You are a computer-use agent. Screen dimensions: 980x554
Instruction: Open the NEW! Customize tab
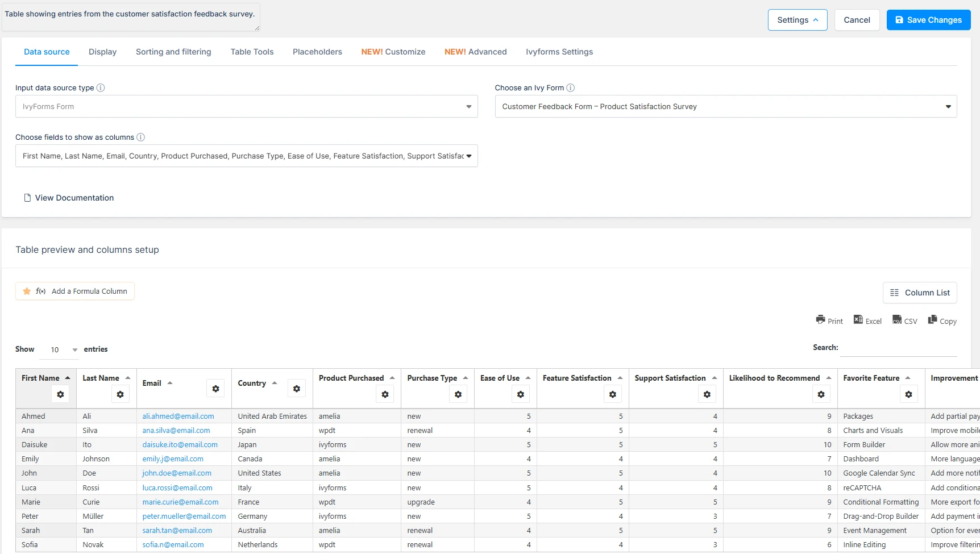click(393, 52)
